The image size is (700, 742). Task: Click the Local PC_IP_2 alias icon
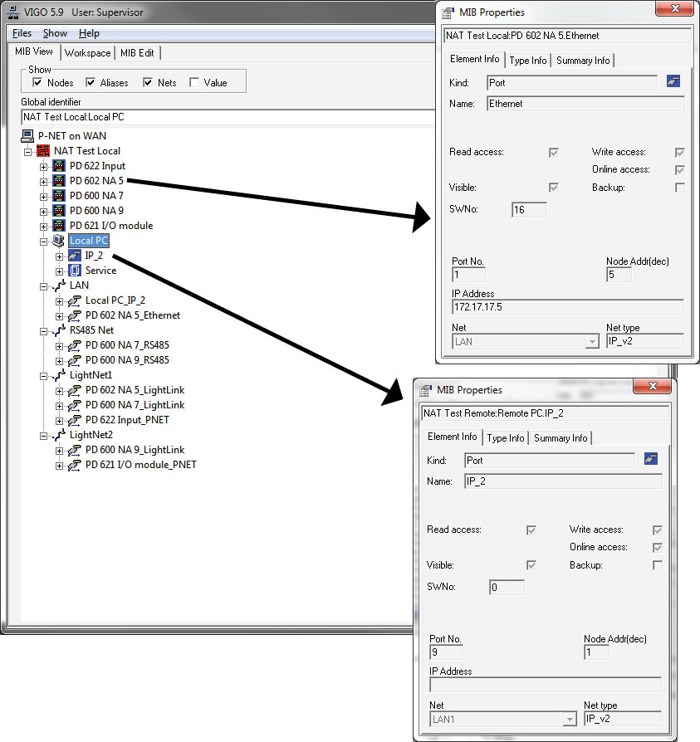75,300
